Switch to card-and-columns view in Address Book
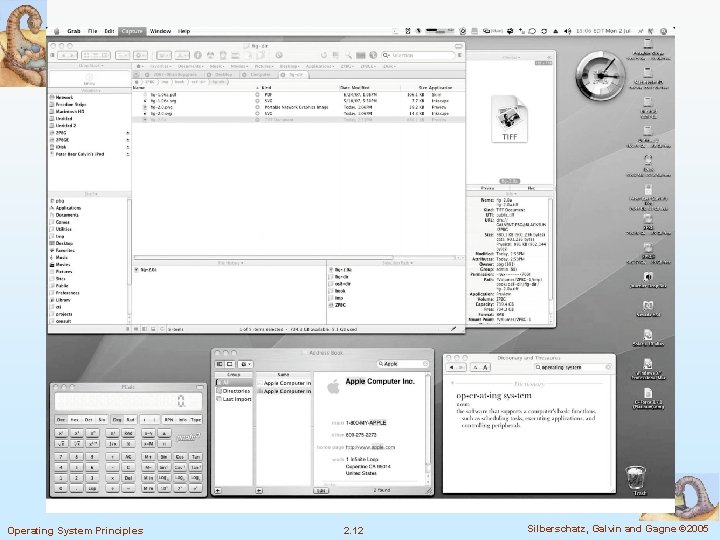 pos(220,364)
